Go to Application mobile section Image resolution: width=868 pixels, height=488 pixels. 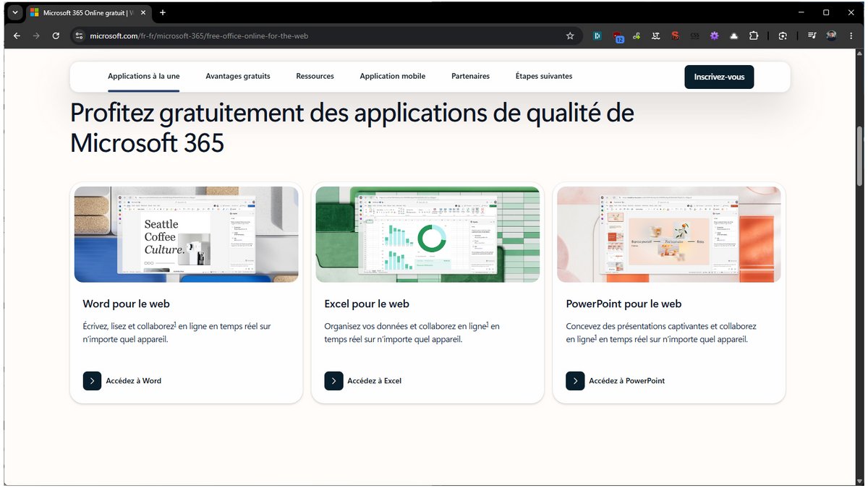(x=393, y=76)
